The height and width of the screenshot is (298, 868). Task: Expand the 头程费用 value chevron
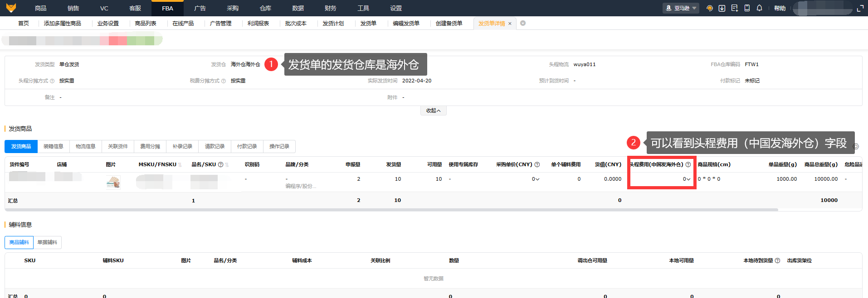click(x=688, y=179)
